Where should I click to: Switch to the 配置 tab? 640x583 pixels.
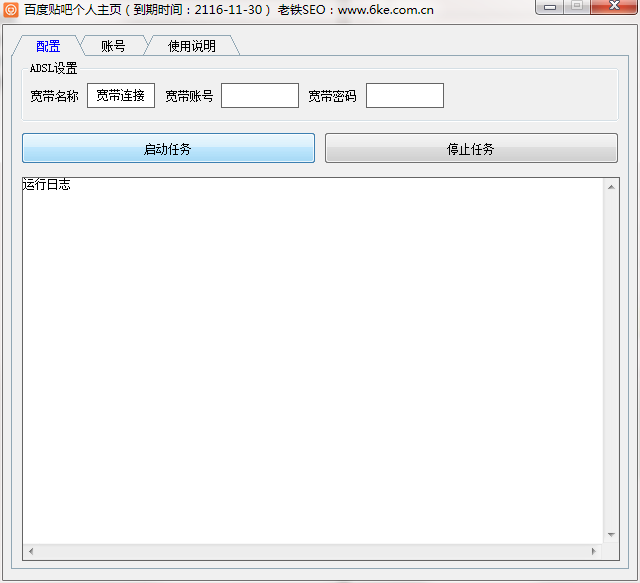pos(48,46)
